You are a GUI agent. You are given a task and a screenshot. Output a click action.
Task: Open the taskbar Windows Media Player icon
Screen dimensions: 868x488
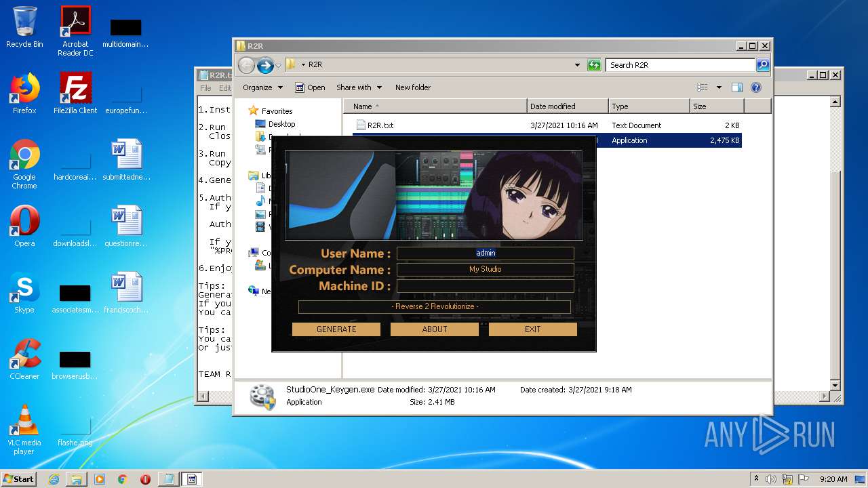(x=100, y=479)
